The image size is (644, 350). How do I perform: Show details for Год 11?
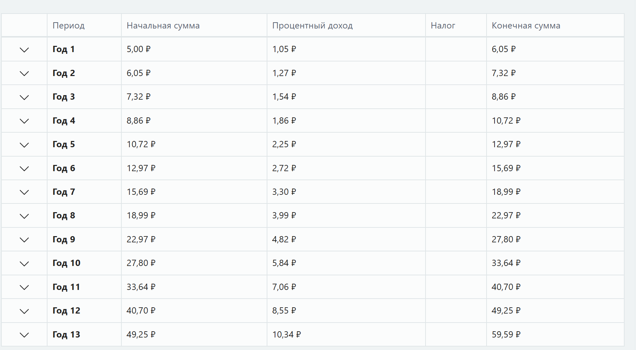click(x=24, y=287)
